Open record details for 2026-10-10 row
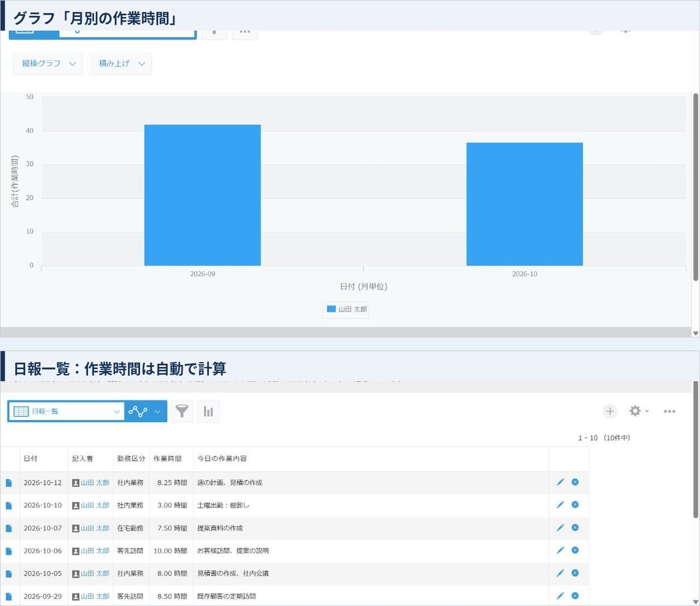Screen dimensions: 700x606 click(9, 506)
